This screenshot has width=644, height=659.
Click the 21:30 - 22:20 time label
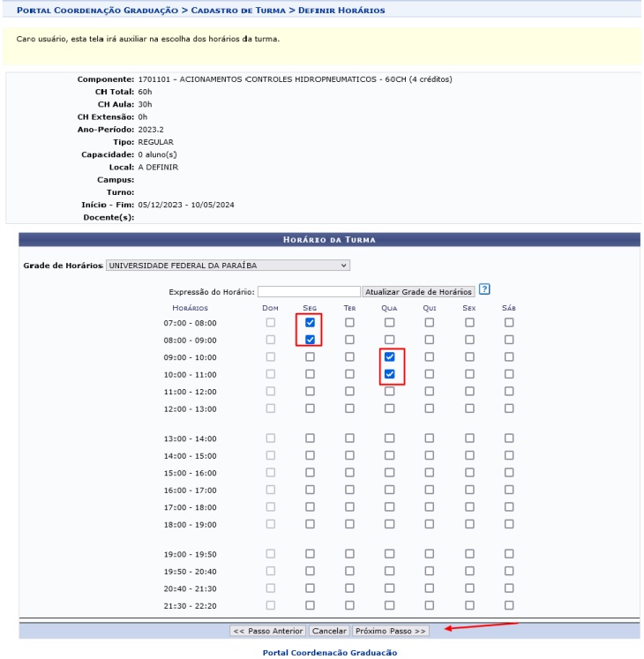pos(190,606)
